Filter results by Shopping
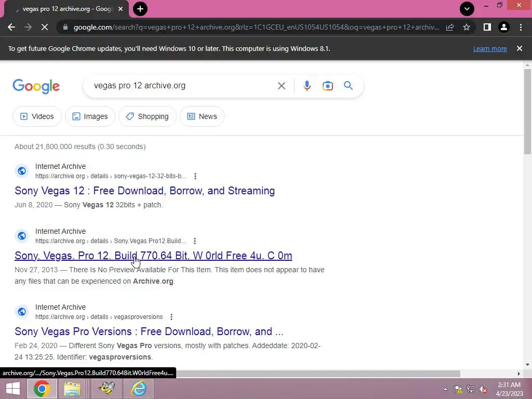532x399 pixels. (147, 116)
